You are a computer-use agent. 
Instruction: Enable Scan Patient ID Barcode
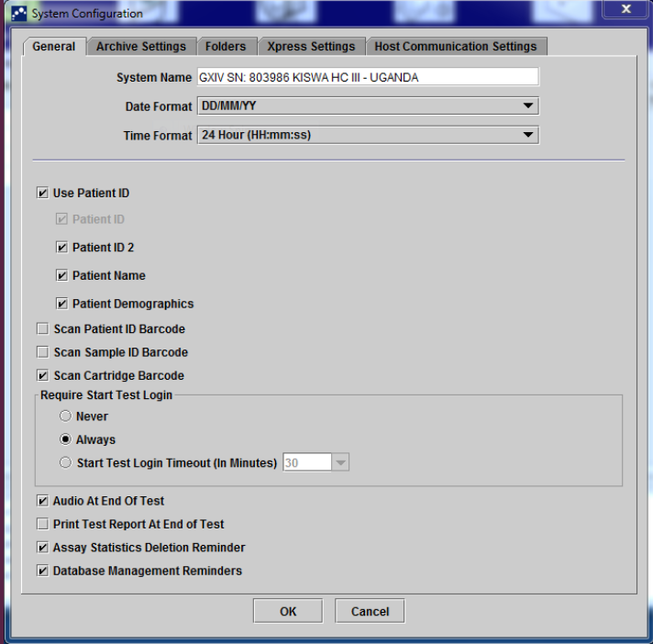(42, 328)
